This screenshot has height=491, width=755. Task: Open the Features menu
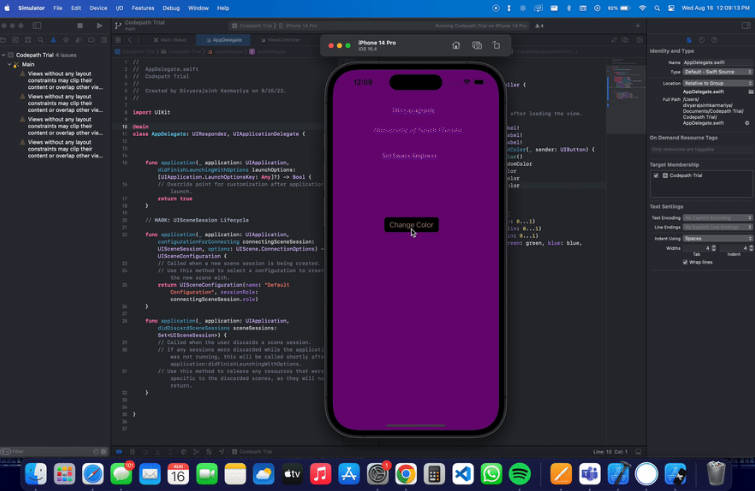coord(145,7)
